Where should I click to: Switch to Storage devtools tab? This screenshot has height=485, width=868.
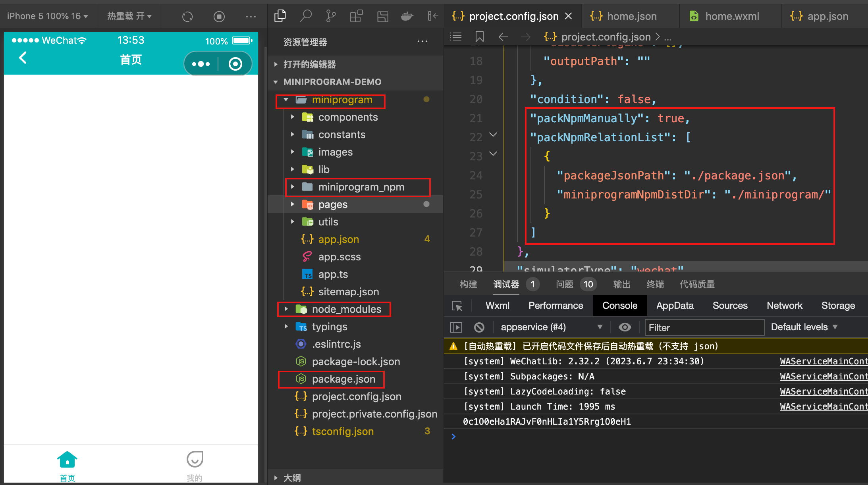(x=838, y=306)
